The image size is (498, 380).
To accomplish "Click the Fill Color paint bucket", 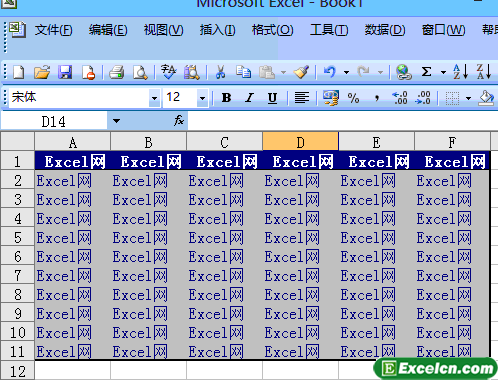I will click(486, 98).
